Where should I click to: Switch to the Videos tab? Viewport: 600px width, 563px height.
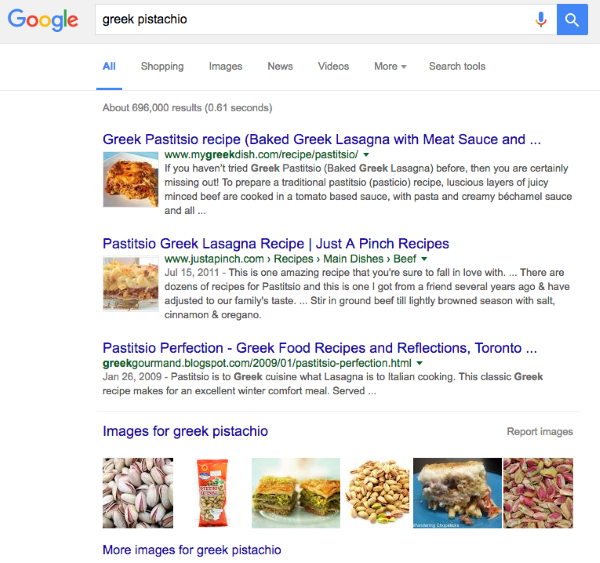point(333,66)
